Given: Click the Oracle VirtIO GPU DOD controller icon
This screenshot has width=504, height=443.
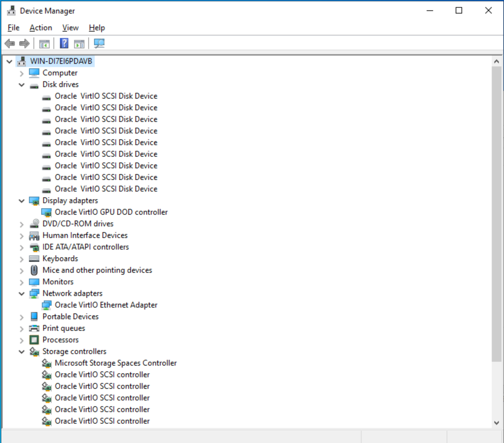Looking at the screenshot, I should tap(47, 212).
